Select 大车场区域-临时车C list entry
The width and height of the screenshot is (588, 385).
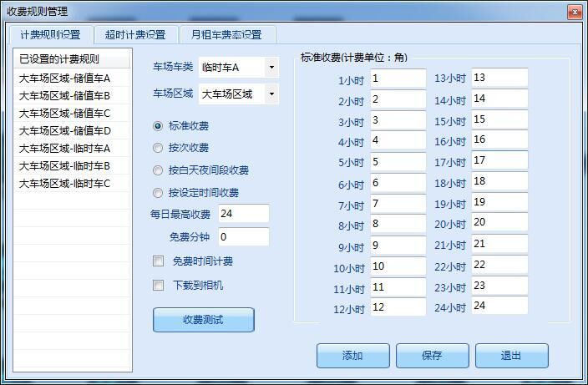(x=65, y=184)
